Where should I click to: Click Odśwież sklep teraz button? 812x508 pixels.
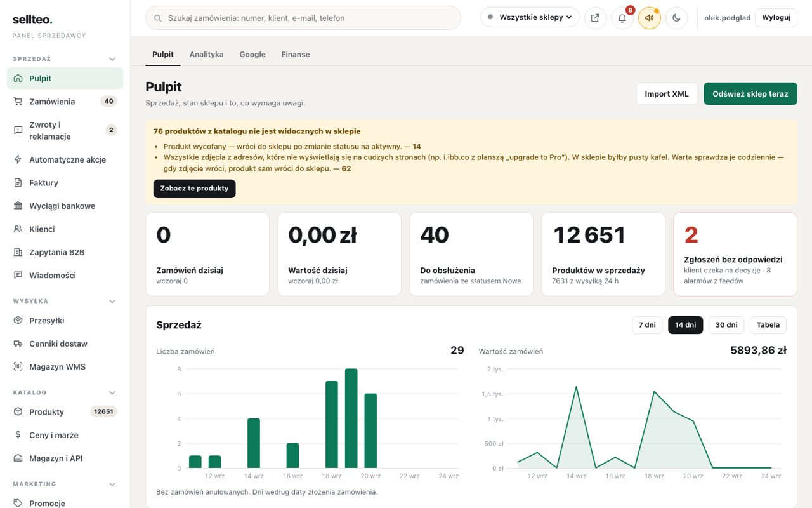point(750,94)
